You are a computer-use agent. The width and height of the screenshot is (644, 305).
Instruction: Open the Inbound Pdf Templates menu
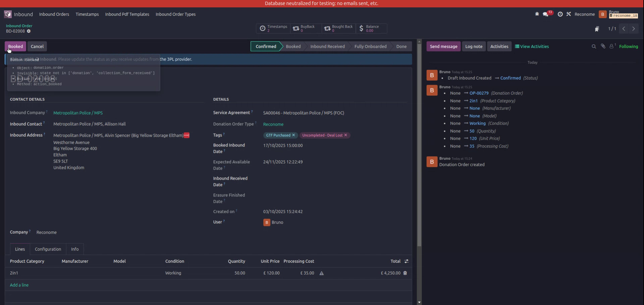[127, 14]
